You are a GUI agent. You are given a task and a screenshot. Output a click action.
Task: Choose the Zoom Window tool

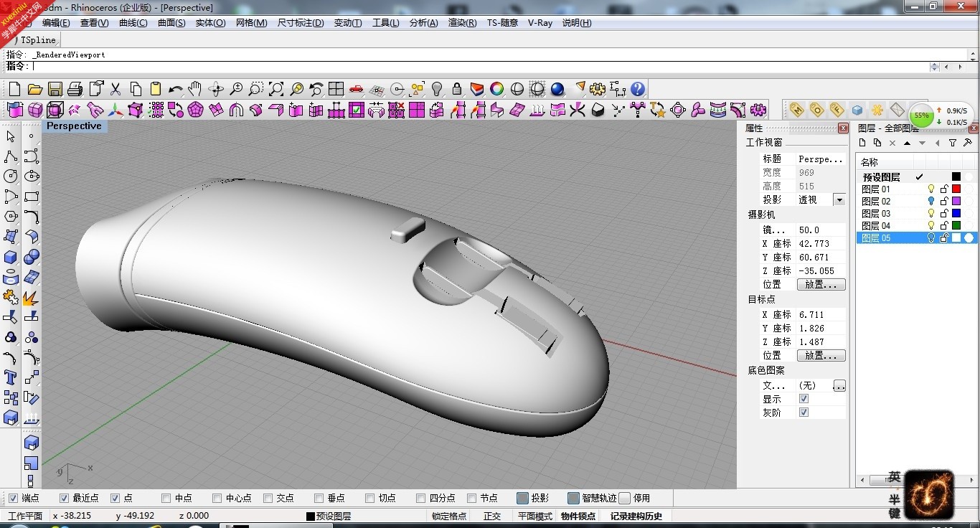[x=255, y=89]
